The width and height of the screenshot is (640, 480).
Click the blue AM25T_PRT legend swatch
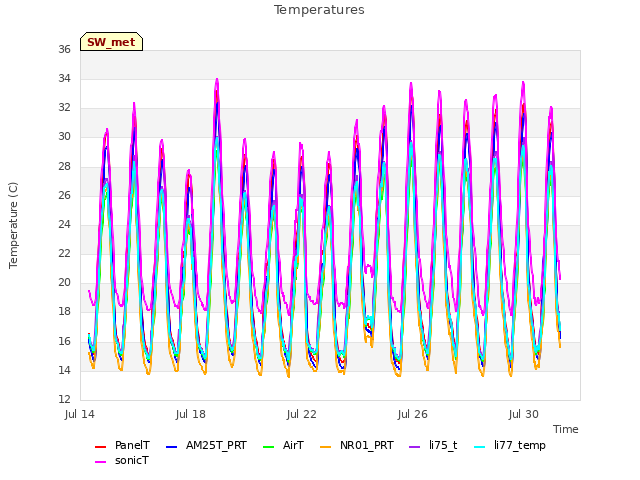172,447
